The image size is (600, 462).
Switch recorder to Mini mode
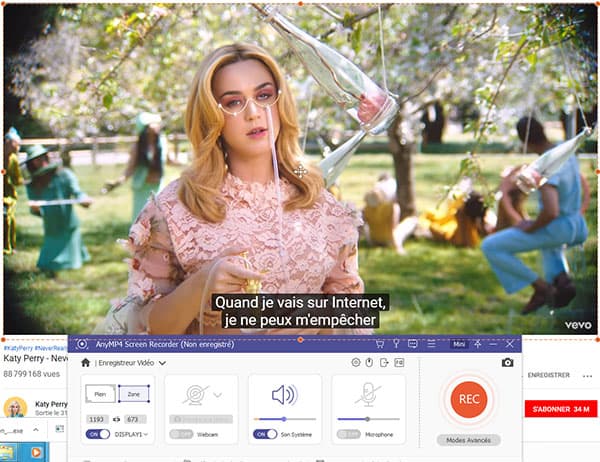click(x=458, y=343)
